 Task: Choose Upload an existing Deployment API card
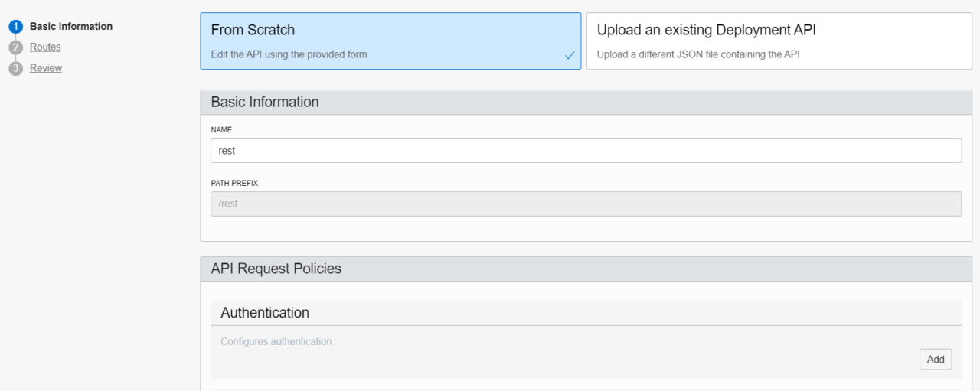coord(779,41)
